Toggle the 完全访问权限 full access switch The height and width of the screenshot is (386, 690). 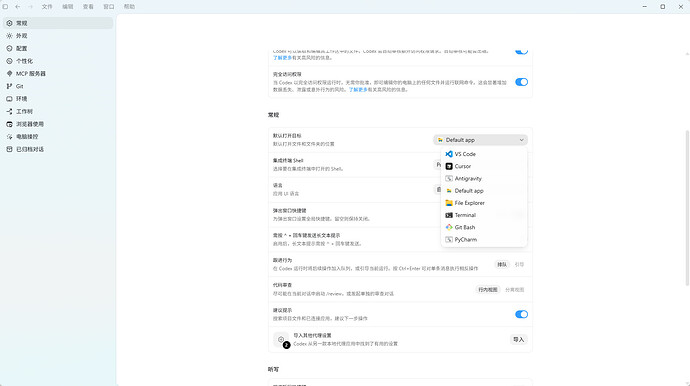[x=521, y=82]
